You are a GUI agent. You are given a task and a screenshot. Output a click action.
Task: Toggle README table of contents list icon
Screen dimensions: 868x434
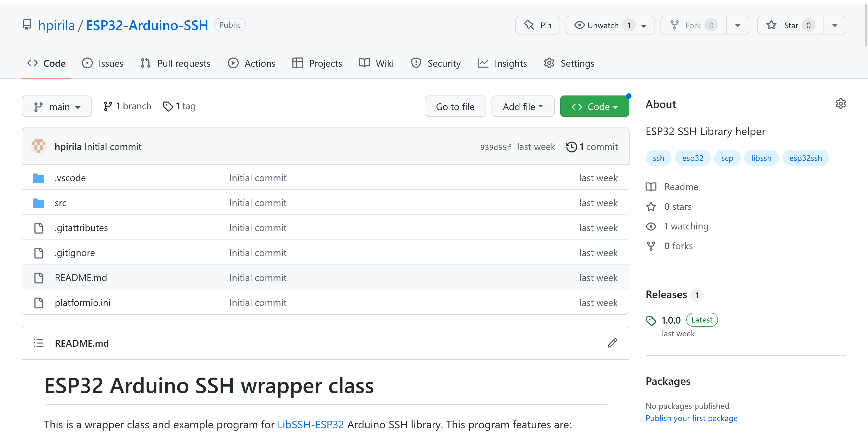(x=39, y=343)
